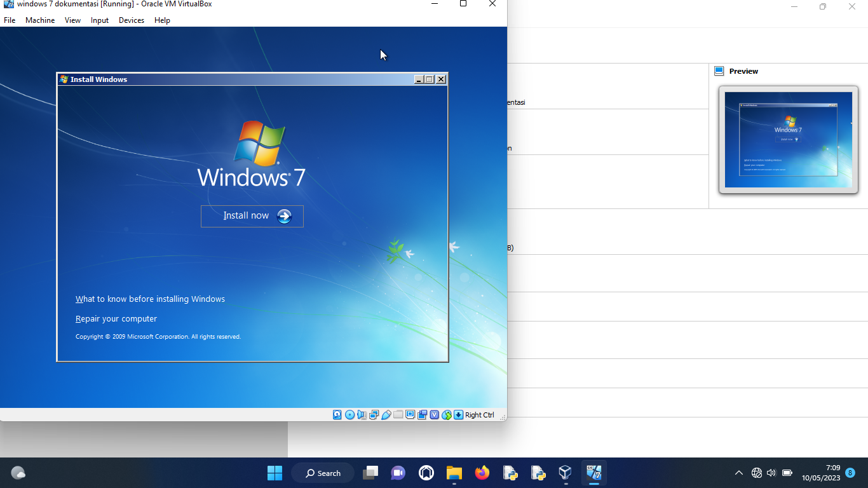Open the Windows Start menu
The height and width of the screenshot is (488, 868).
(x=275, y=473)
